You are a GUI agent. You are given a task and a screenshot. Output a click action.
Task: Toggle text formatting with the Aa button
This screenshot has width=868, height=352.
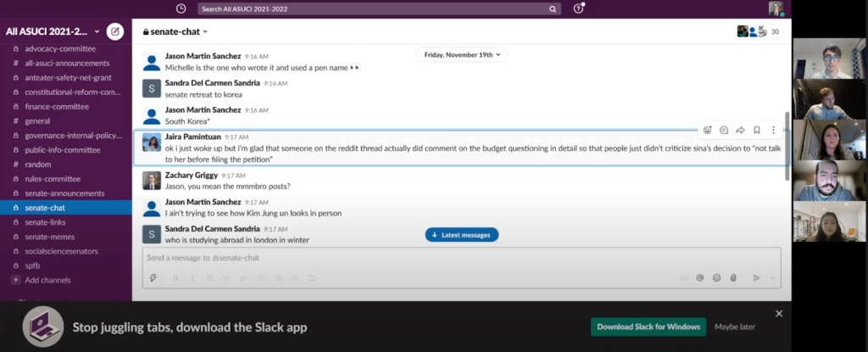(684, 277)
